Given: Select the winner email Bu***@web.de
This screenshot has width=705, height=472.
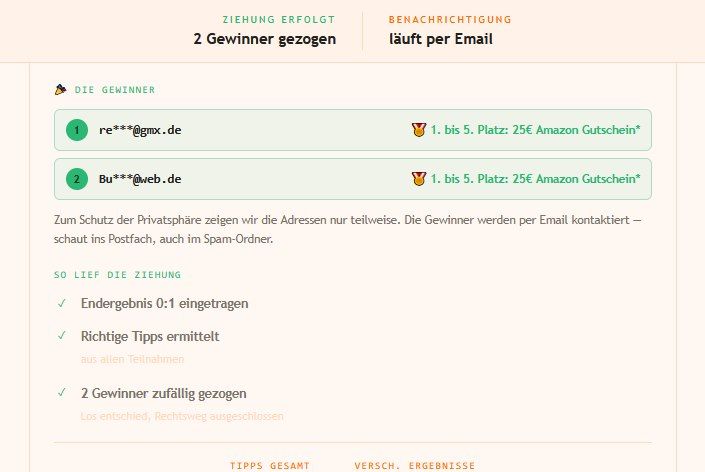Looking at the screenshot, I should [140, 179].
